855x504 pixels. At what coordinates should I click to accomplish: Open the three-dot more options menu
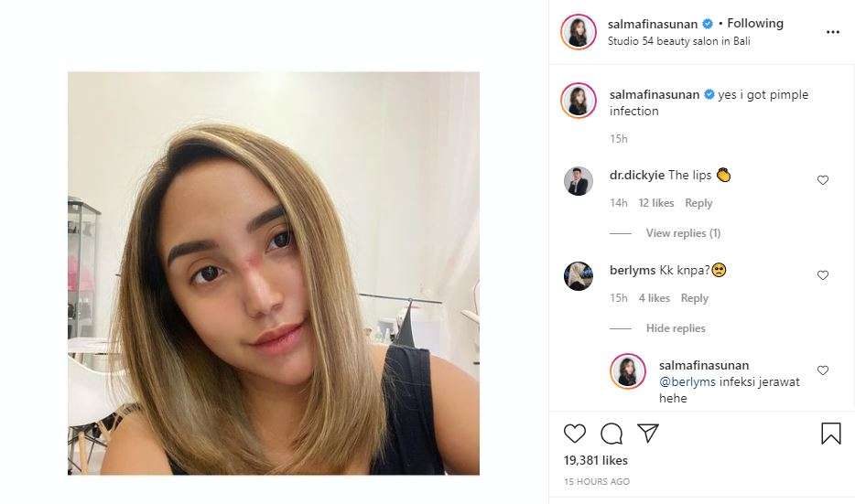click(833, 32)
